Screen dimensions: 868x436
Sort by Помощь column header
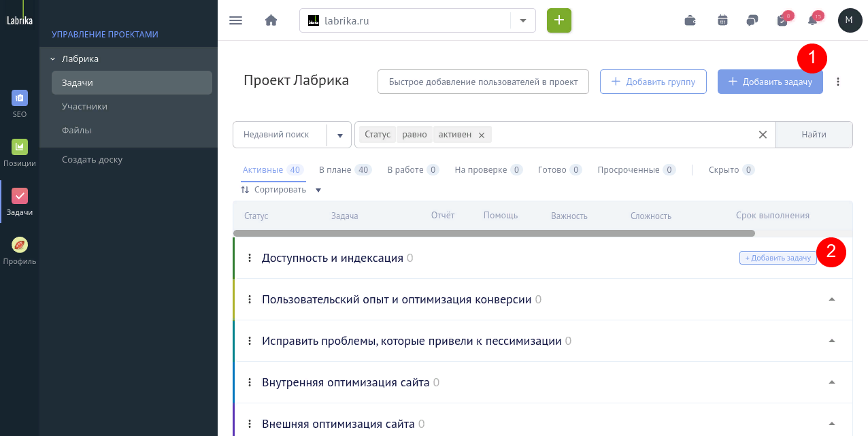tap(501, 216)
